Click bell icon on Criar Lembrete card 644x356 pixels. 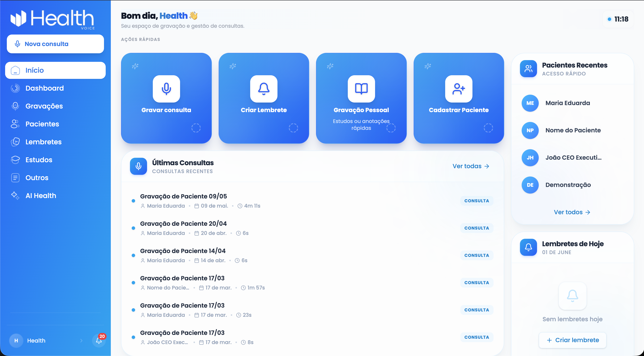pos(264,89)
